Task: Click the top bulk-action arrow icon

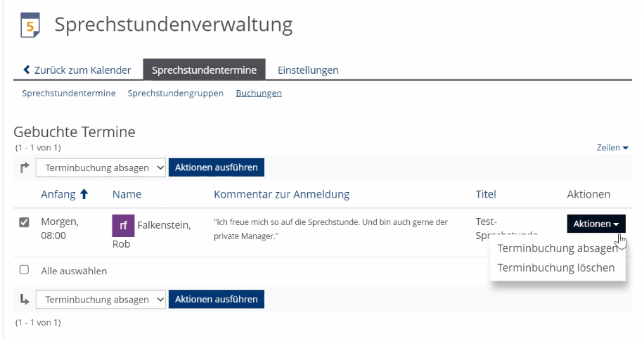Action: (x=25, y=167)
